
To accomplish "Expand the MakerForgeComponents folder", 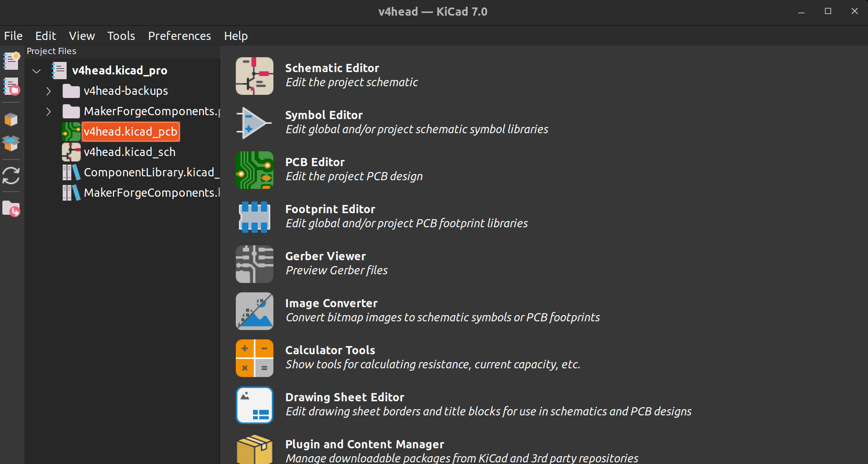I will (x=48, y=112).
